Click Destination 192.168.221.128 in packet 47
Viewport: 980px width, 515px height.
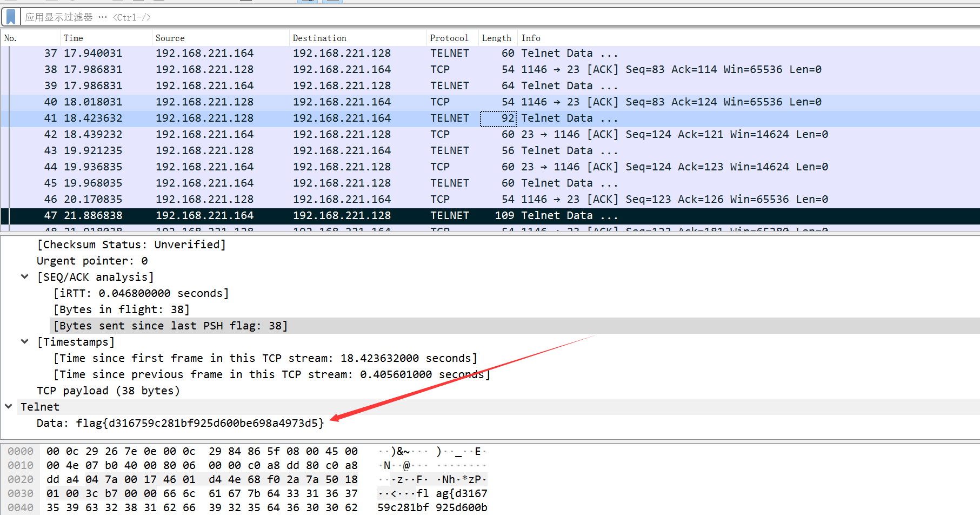tap(342, 215)
